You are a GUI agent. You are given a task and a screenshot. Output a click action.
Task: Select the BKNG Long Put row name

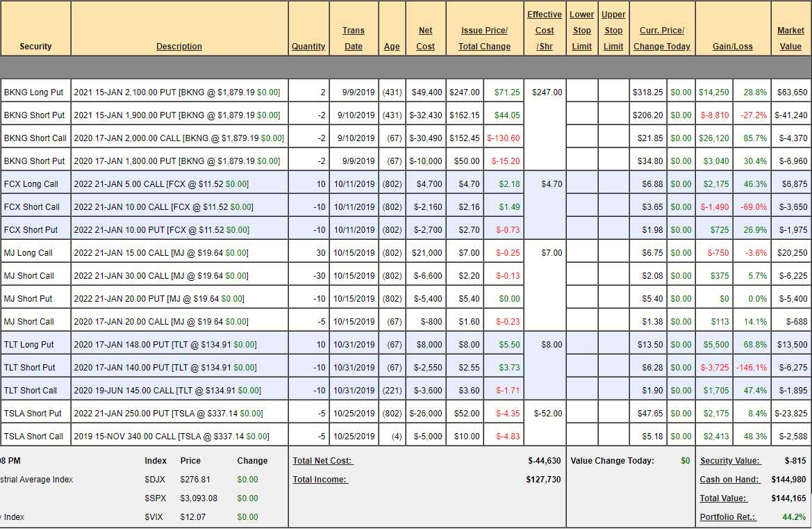(x=34, y=92)
